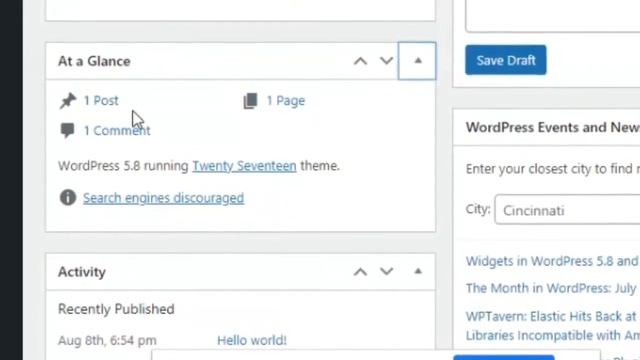Focus the City input field

567,210
